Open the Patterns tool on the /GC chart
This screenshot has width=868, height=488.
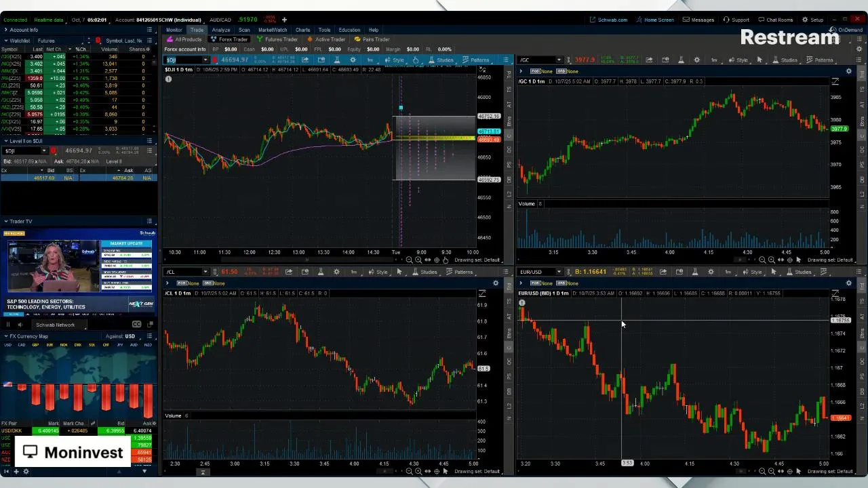click(x=820, y=60)
